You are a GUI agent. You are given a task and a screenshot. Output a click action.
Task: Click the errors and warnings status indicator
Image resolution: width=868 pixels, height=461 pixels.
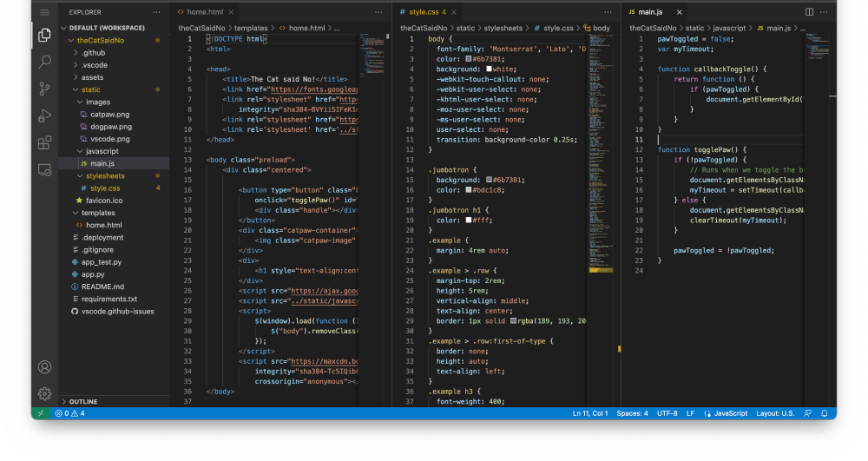[x=70, y=413]
